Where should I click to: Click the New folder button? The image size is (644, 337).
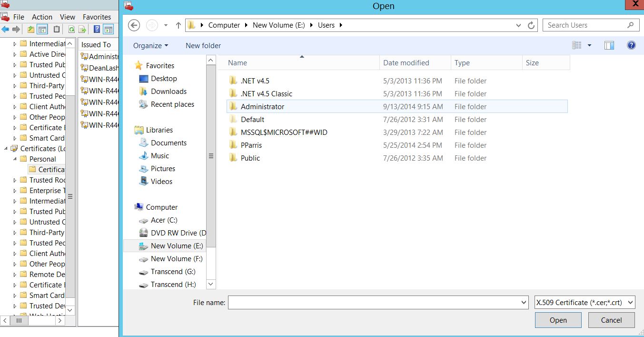(x=203, y=46)
